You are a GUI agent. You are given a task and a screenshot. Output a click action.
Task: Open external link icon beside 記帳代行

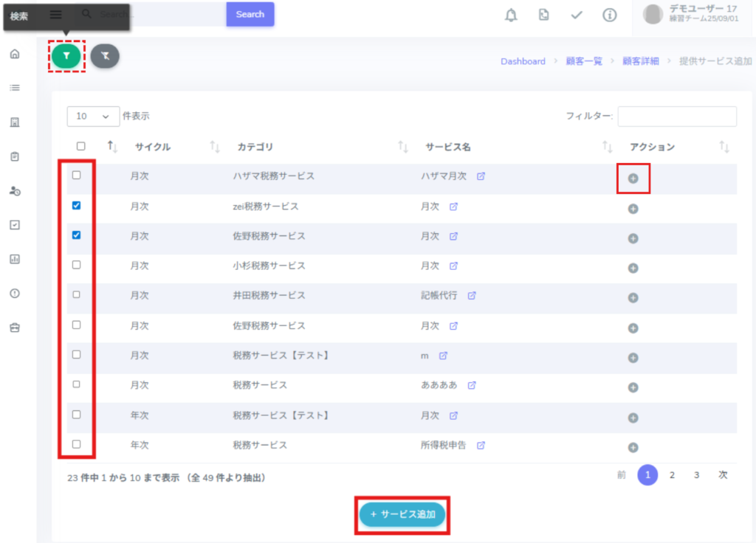point(472,296)
